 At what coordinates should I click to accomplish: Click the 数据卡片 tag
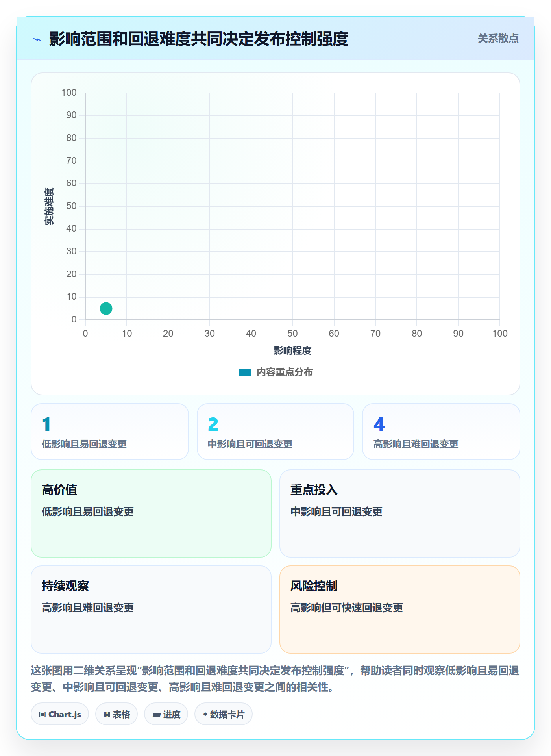(x=224, y=714)
